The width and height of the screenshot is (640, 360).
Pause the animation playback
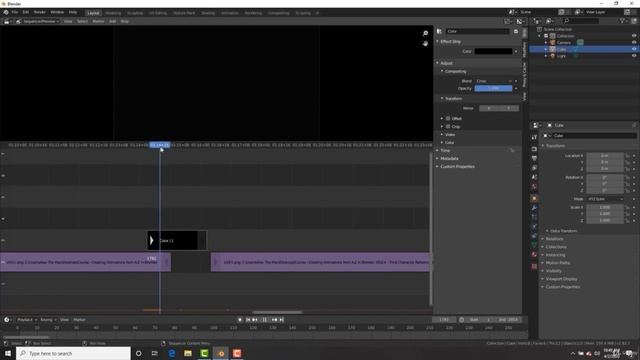[x=264, y=320]
